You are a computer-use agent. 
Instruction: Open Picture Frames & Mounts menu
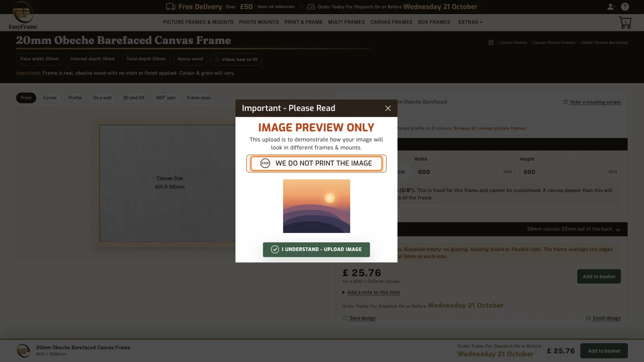tap(198, 22)
